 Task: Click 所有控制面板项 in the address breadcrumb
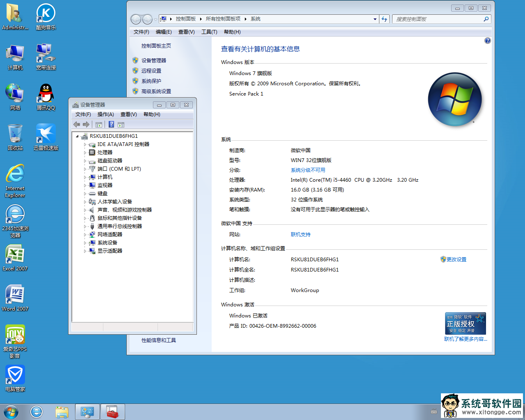pyautogui.click(x=223, y=19)
